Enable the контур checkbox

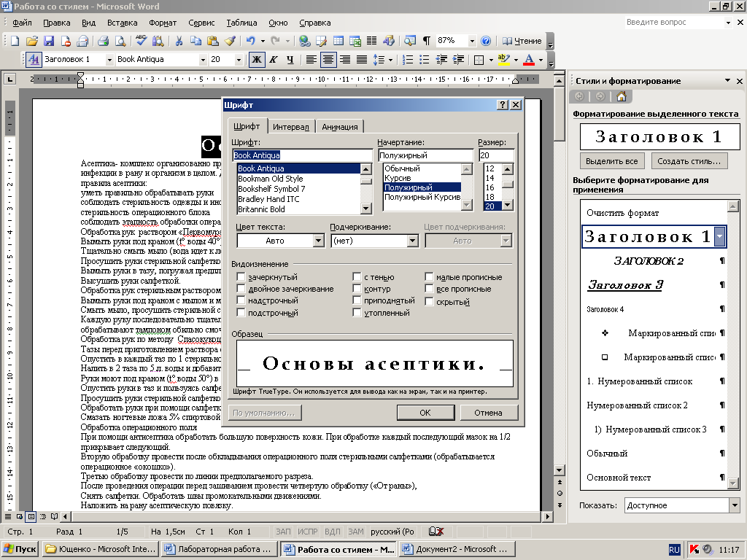(357, 289)
